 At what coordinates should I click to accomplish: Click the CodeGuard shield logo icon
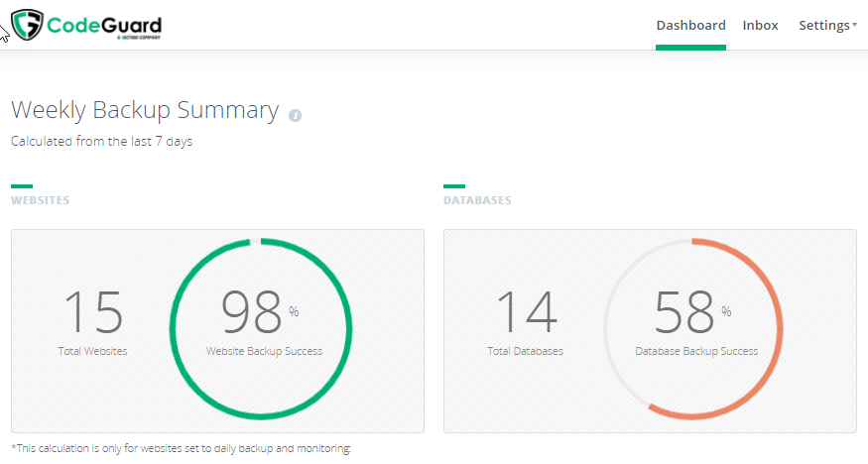[27, 25]
